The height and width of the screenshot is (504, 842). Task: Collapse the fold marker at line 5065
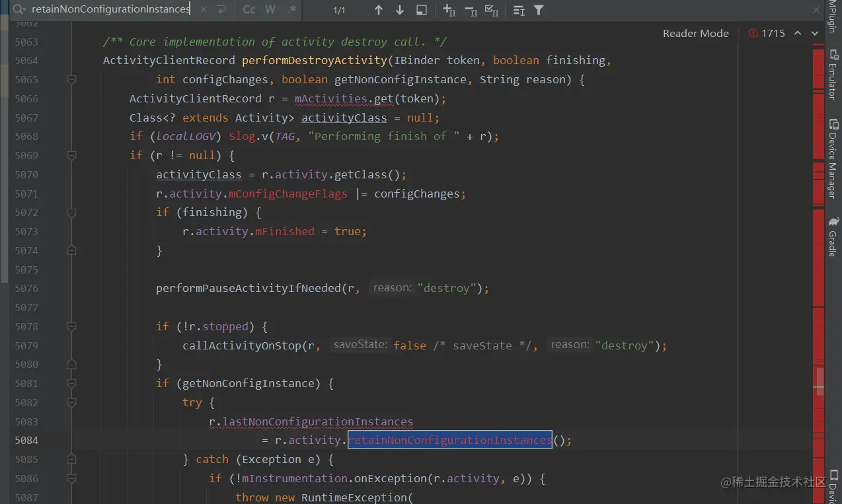click(x=71, y=79)
